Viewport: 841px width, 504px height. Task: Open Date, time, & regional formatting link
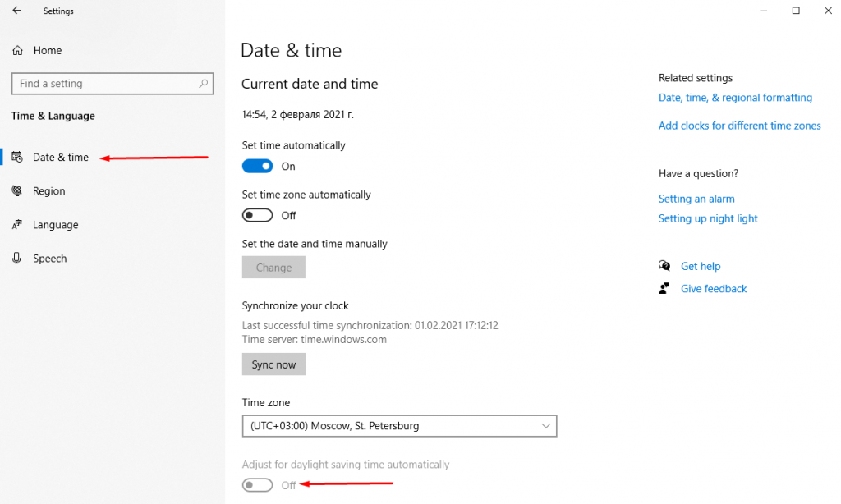735,98
